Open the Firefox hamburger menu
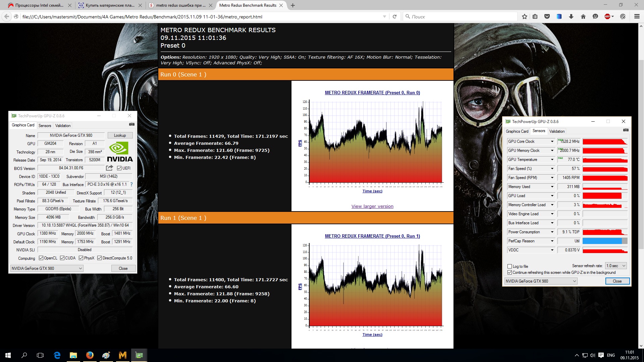644x362 pixels. pos(637,16)
